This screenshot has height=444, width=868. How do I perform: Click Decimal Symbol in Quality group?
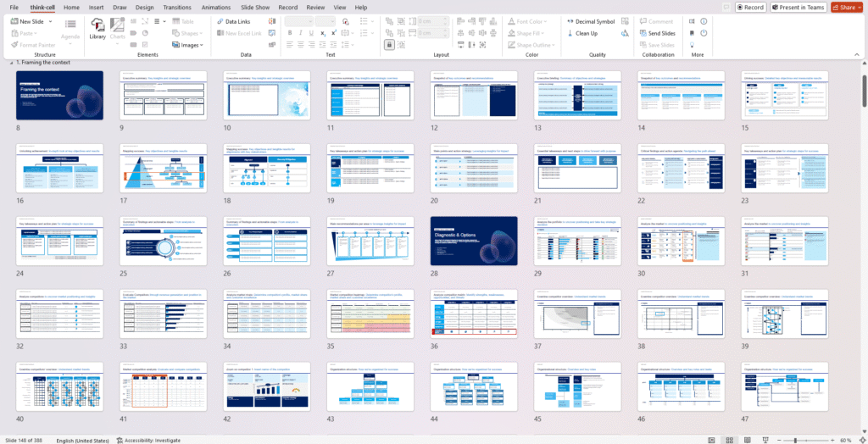[x=590, y=21]
